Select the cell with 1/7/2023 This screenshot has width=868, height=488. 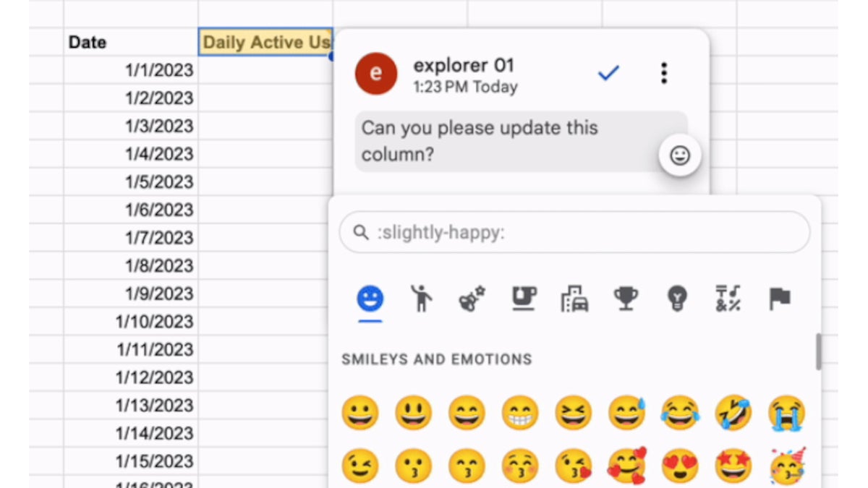tap(131, 238)
